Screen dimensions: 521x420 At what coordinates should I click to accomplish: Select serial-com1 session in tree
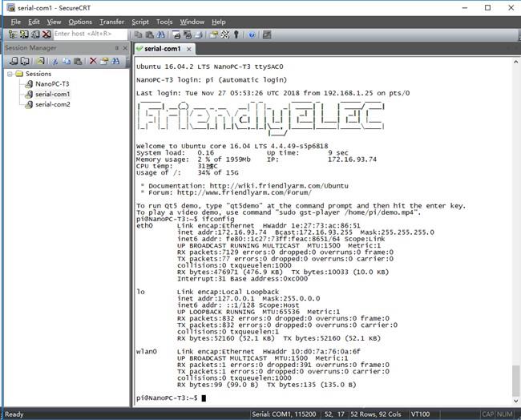pyautogui.click(x=52, y=94)
